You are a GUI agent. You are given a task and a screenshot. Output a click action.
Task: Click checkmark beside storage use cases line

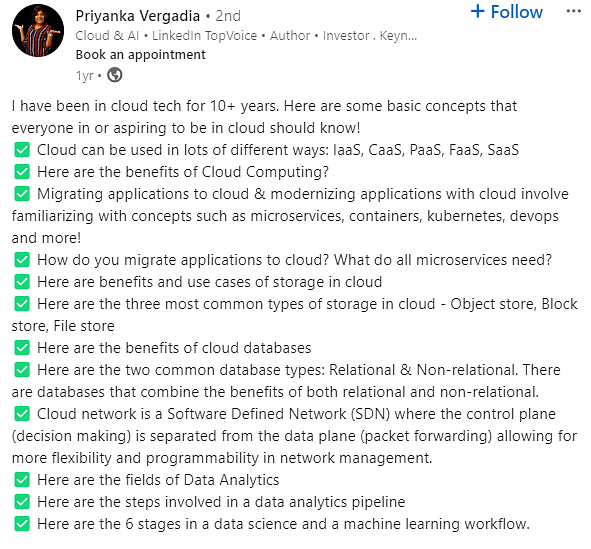pyautogui.click(x=22, y=281)
